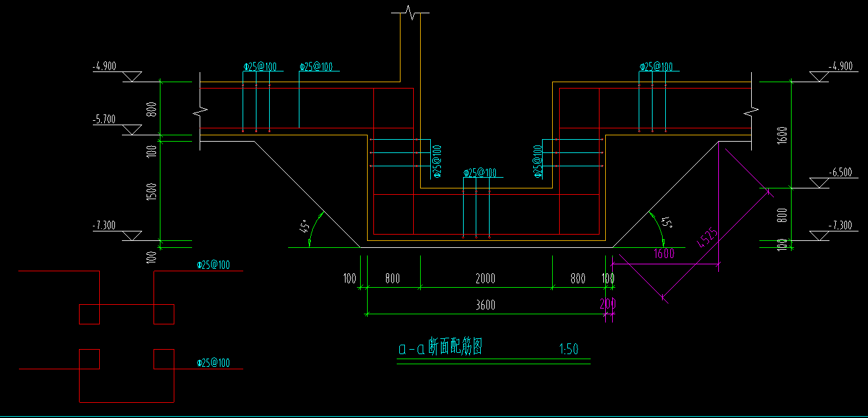Click the "800" vertical dimension below left -4.900

coord(152,109)
